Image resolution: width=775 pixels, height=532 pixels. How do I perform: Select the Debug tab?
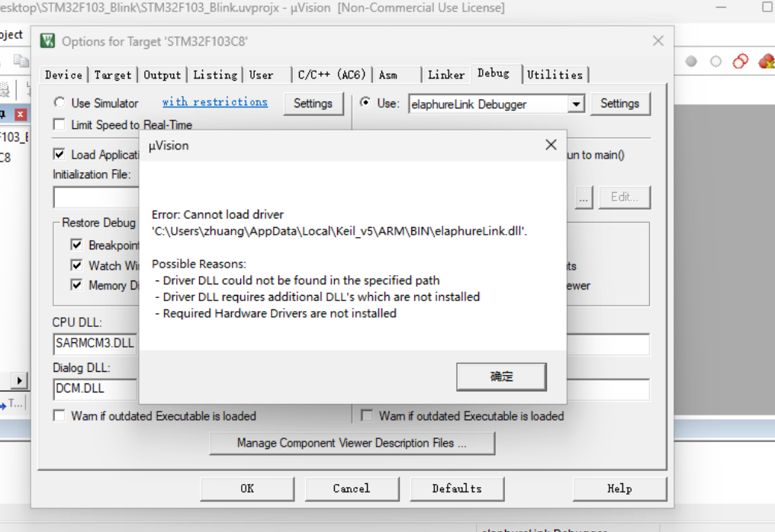[x=494, y=74]
